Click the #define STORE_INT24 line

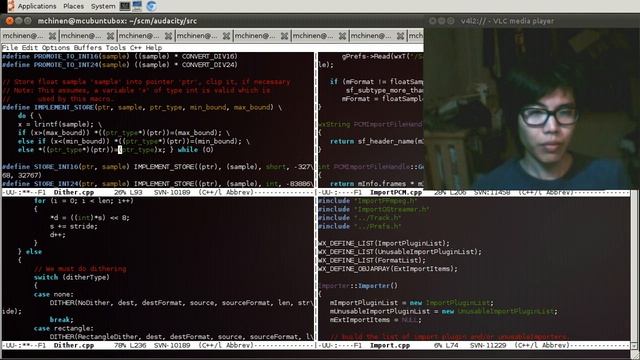point(158,184)
